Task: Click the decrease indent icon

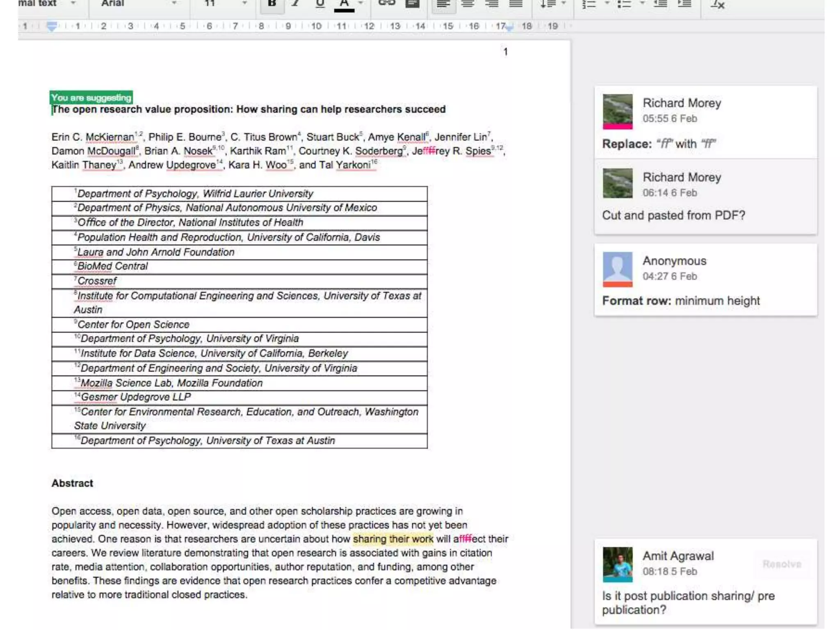Action: click(660, 4)
